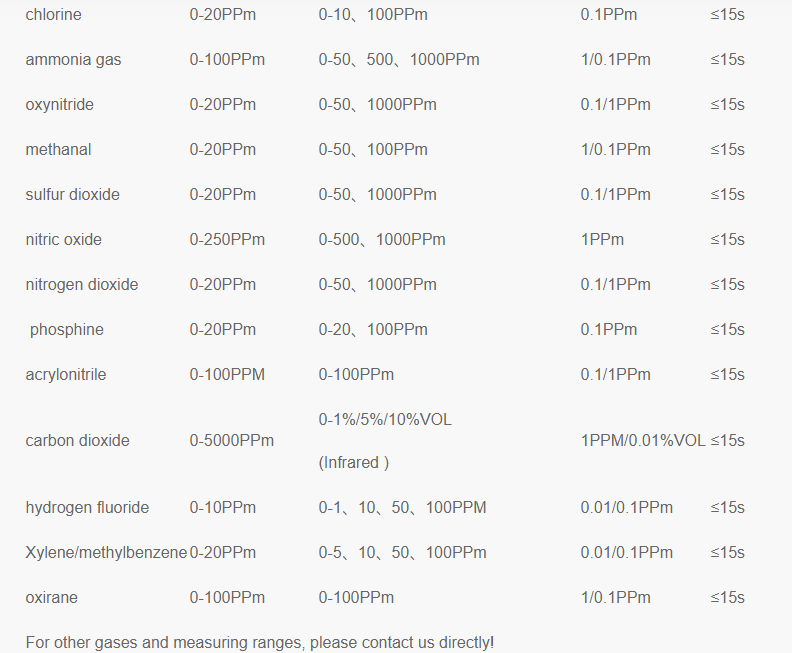
Task: Select the carbon dioxide row label
Action: point(77,441)
